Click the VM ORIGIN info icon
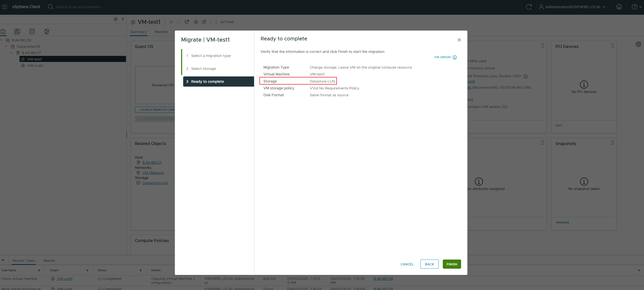Image resolution: width=644 pixels, height=290 pixels. [455, 57]
